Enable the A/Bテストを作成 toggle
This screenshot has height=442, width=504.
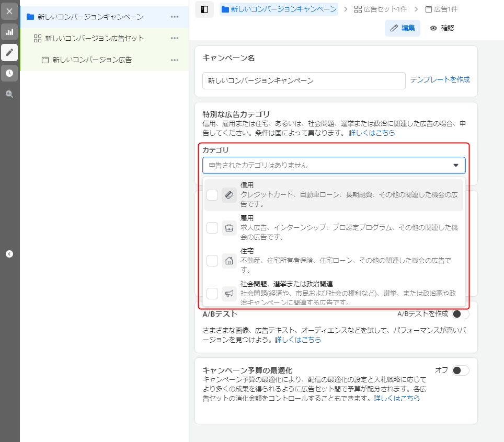(460, 314)
